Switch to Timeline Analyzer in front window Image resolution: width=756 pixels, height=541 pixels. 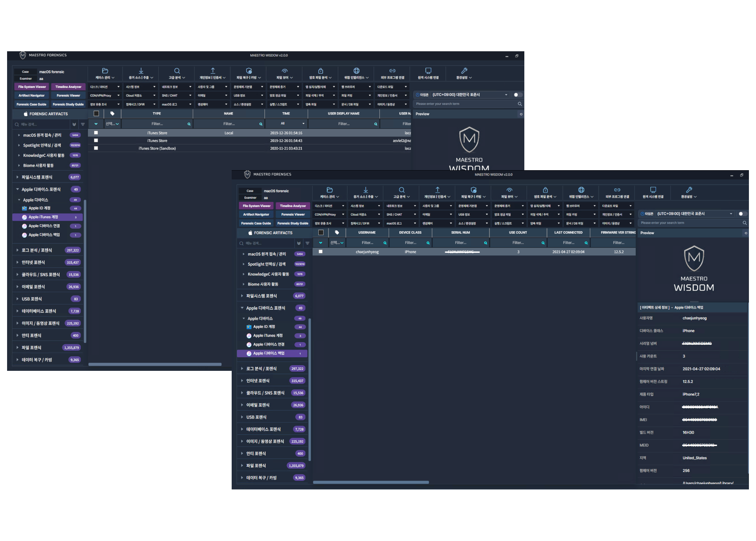pyautogui.click(x=293, y=206)
